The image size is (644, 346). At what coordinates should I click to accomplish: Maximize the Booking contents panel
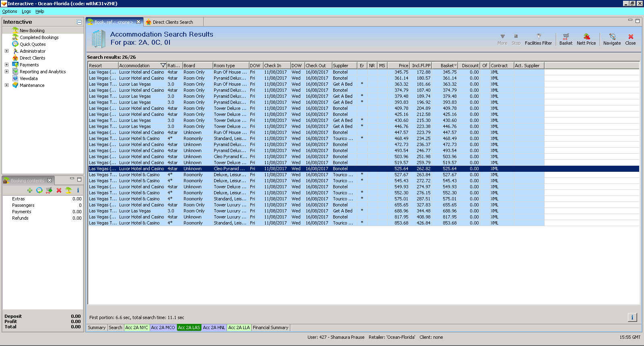[x=79, y=179]
